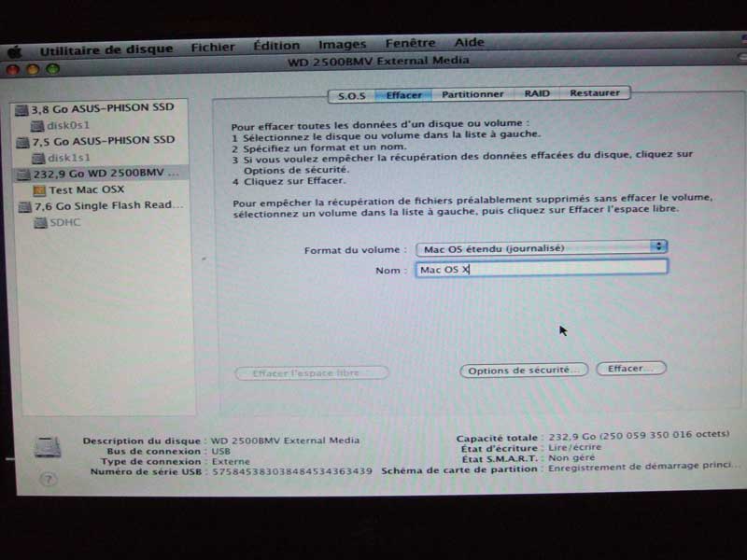Open the Fichier menu
Image resolution: width=747 pixels, height=560 pixels.
pyautogui.click(x=213, y=48)
